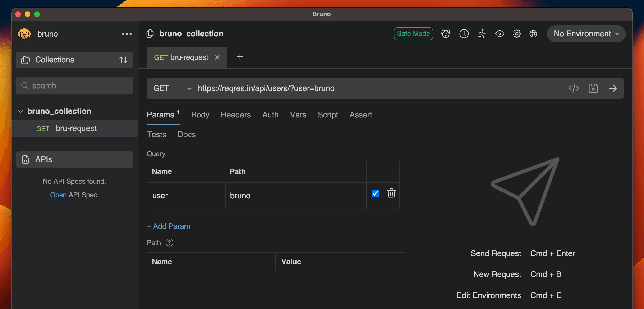Click the global/environment globe icon
The image size is (644, 309).
click(534, 34)
